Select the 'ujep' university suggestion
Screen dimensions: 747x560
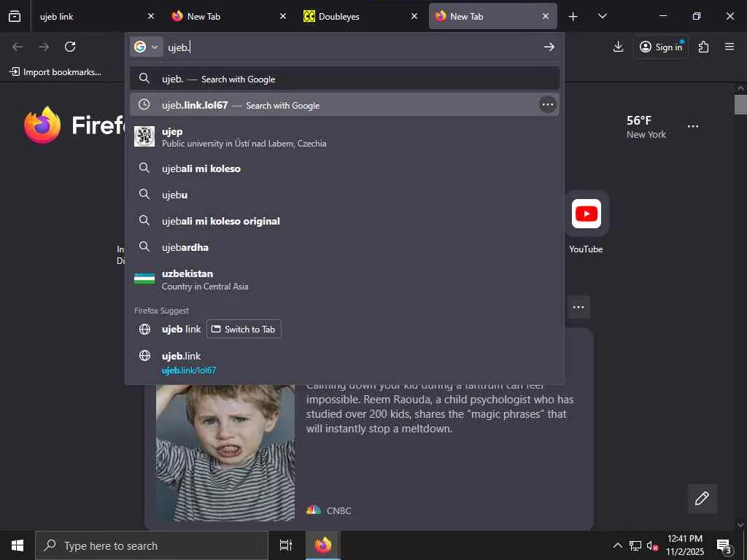click(344, 136)
